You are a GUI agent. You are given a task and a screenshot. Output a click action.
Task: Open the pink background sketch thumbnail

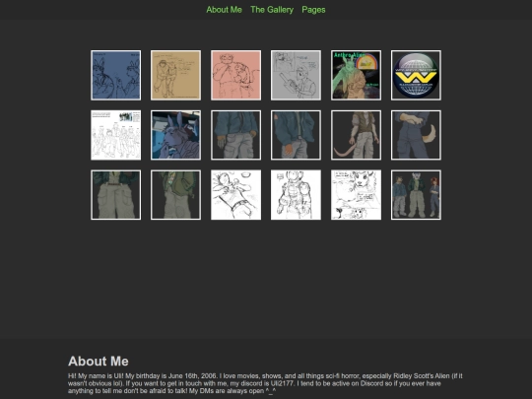235,75
